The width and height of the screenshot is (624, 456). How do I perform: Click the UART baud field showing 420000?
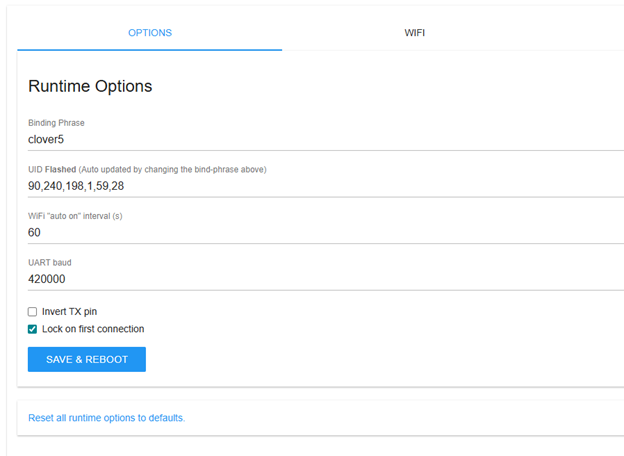(300, 279)
